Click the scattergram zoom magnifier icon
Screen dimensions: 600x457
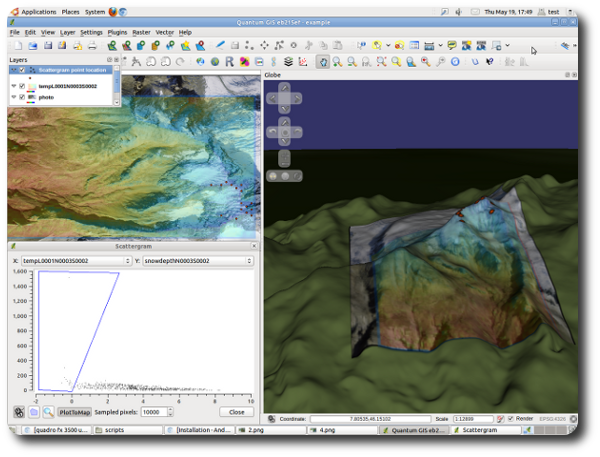tap(48, 412)
